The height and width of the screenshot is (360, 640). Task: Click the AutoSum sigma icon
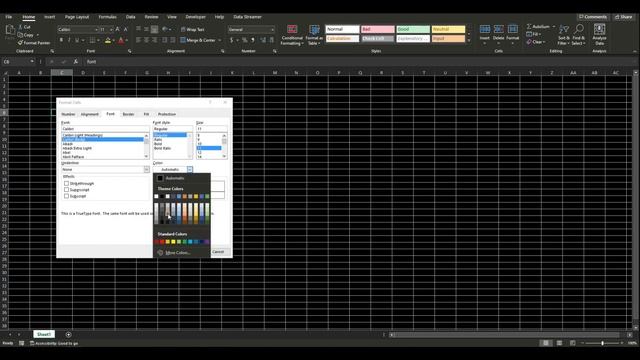(529, 27)
